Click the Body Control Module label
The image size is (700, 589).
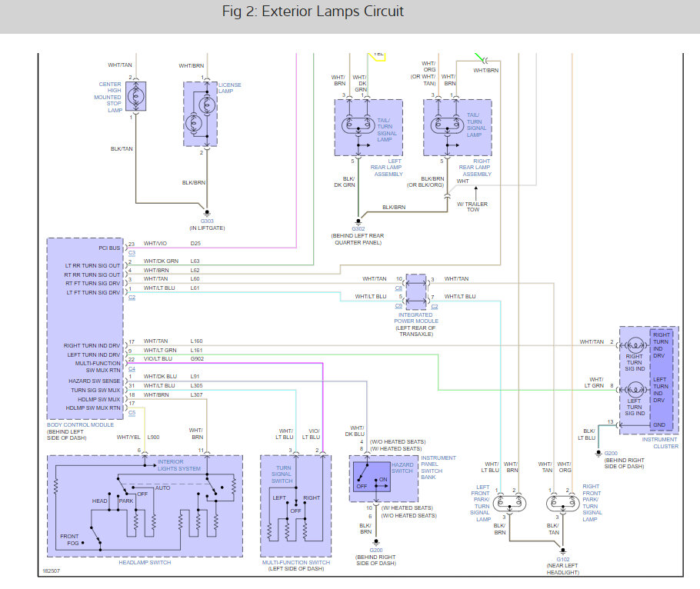click(x=80, y=424)
